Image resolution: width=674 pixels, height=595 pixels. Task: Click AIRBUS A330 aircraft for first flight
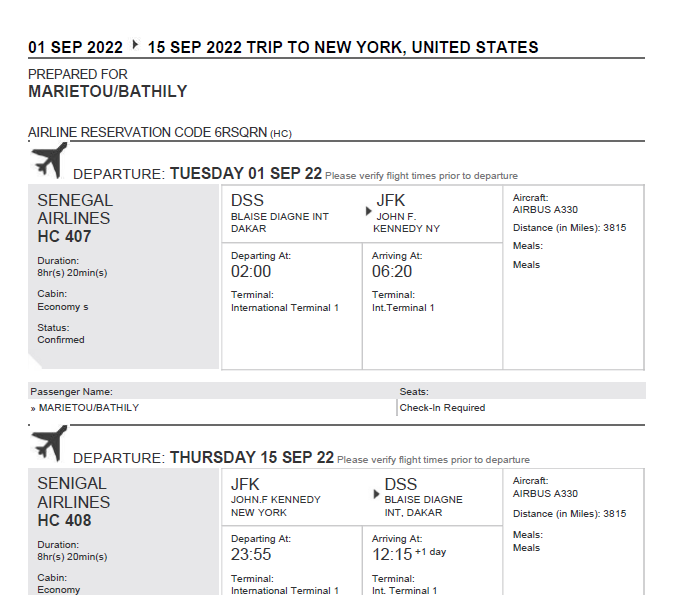point(545,210)
